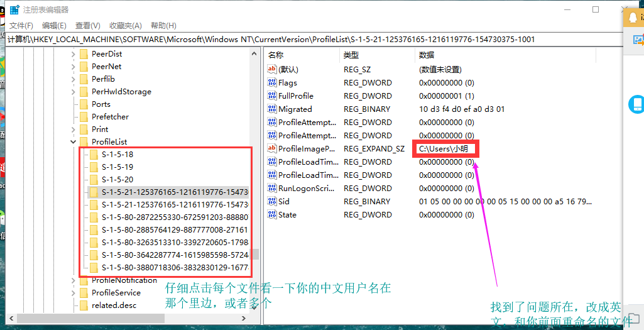644x330 pixels.
Task: Click the tree horizontal scrollbar right arrow
Action: (244, 318)
